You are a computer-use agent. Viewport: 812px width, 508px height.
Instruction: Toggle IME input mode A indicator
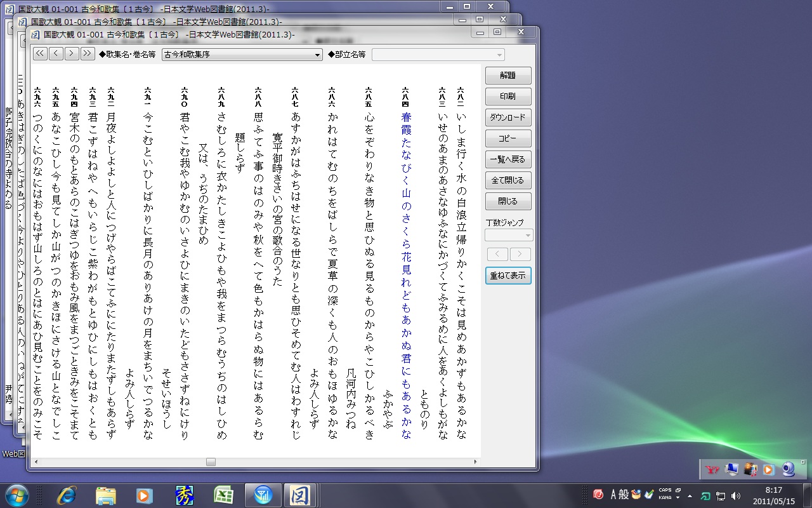click(613, 495)
